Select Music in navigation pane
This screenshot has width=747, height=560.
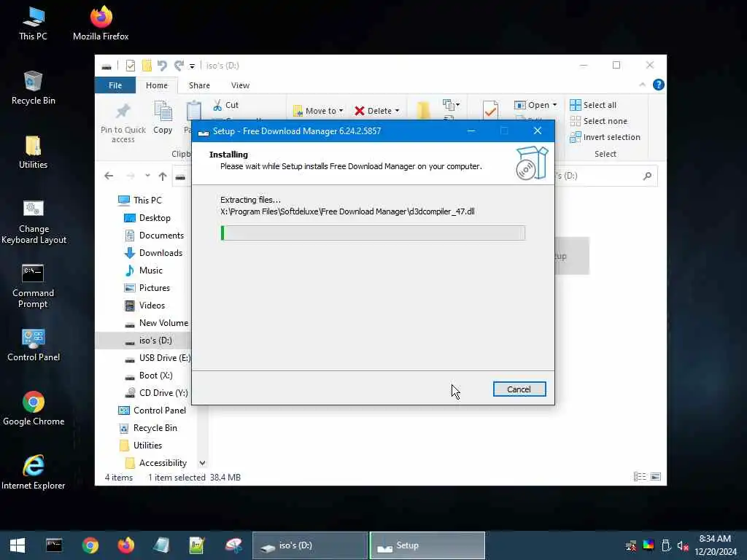click(144, 270)
